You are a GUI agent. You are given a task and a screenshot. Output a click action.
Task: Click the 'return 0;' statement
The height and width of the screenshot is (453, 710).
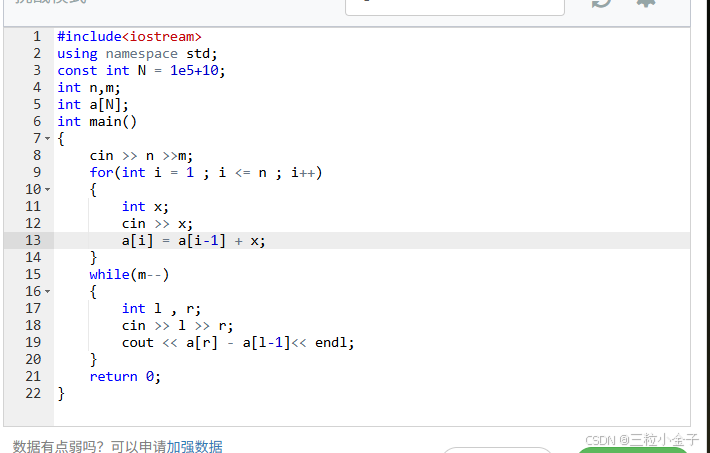coord(125,376)
